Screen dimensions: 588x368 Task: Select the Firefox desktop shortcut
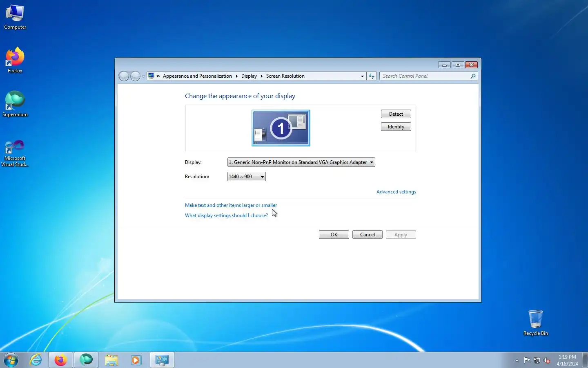tap(15, 61)
